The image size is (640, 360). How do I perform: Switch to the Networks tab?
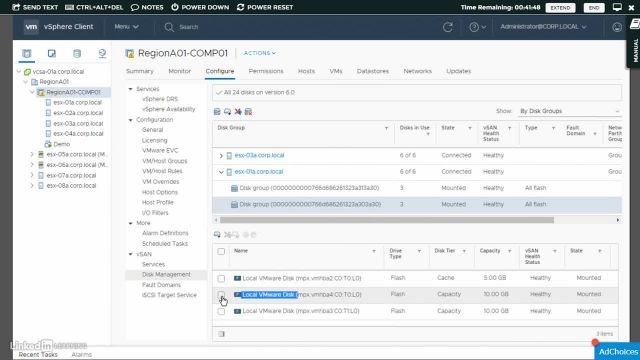pos(418,71)
